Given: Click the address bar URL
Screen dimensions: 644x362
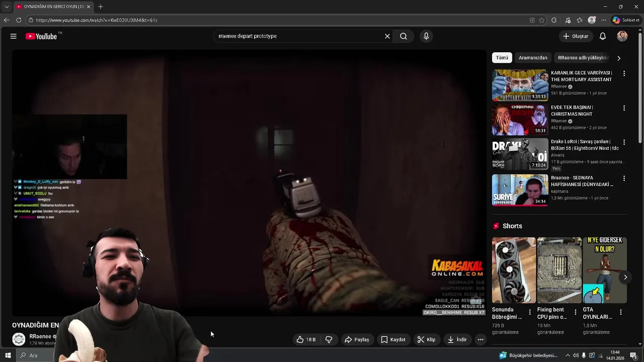Looking at the screenshot, I should click(x=97, y=20).
